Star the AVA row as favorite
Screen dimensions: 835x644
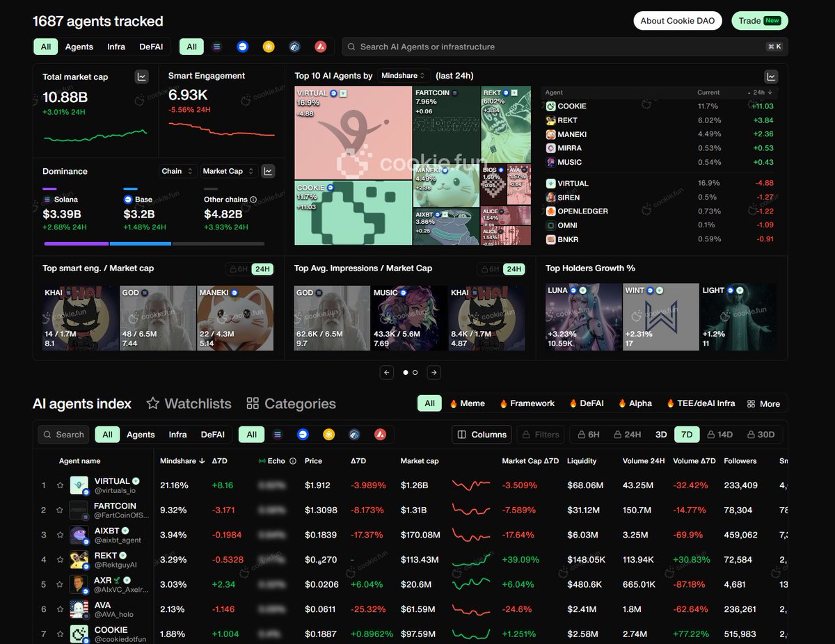(x=61, y=609)
